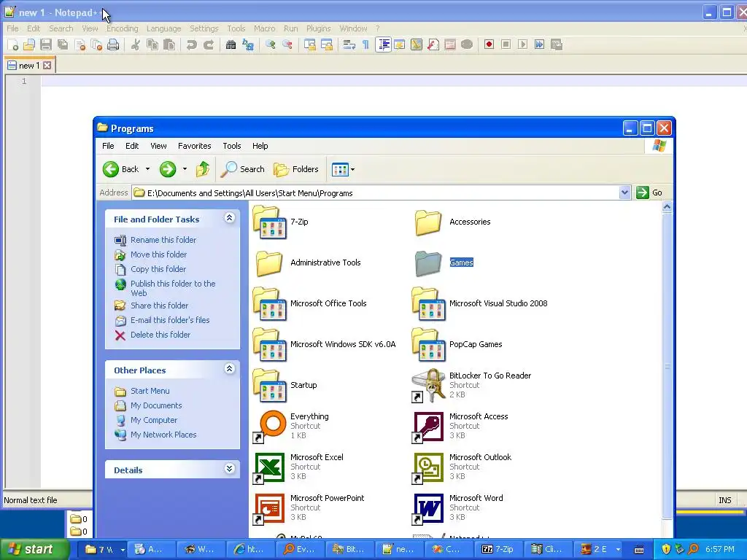The image size is (747, 560).
Task: Click the on-screen keyboard taskbar icon
Action: click(x=639, y=550)
